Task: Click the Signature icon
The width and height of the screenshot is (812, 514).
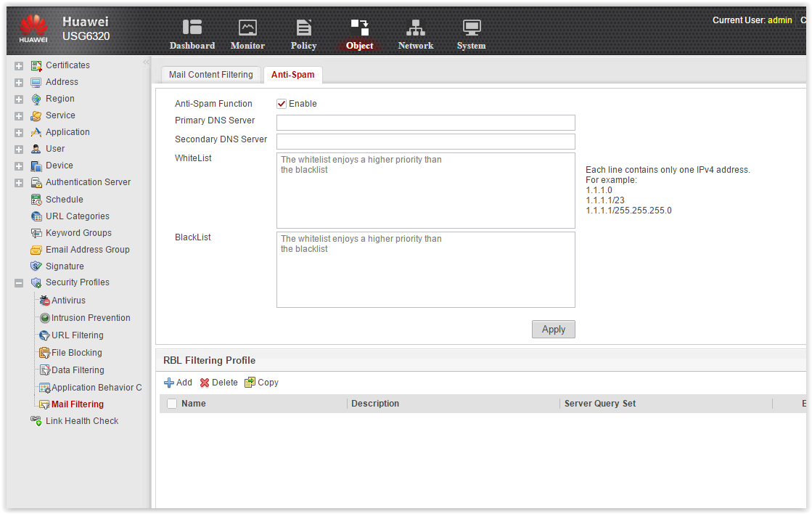Action: coord(36,266)
